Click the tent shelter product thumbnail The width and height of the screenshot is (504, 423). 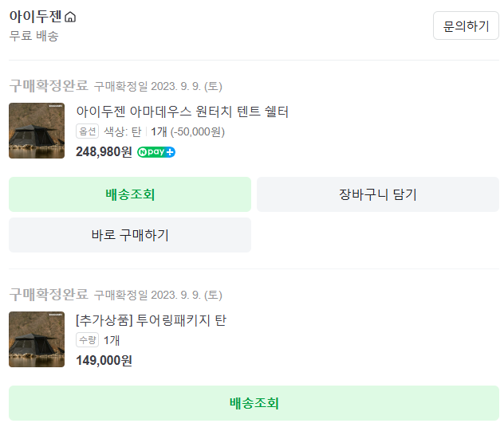click(37, 131)
